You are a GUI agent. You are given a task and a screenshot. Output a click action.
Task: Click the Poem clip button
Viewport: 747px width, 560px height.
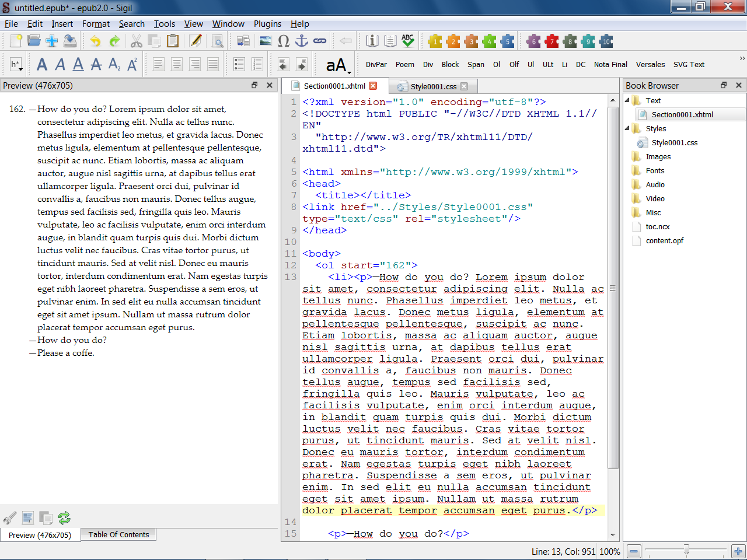(x=404, y=65)
